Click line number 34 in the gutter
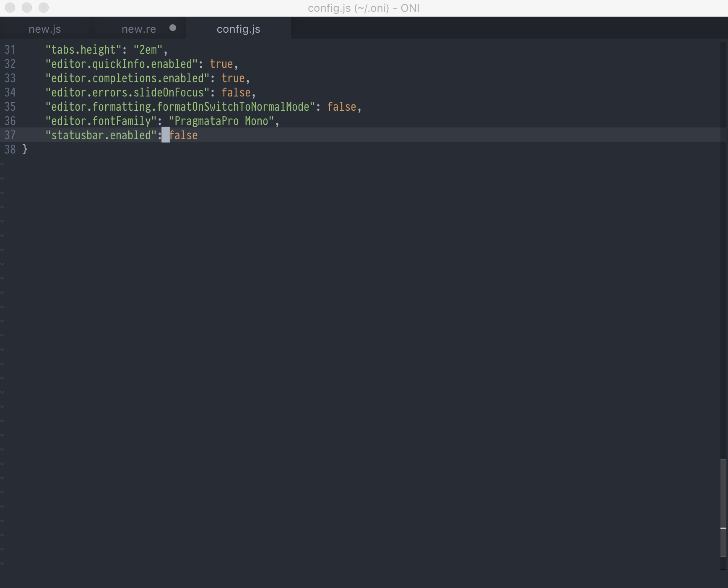The image size is (728, 588). (10, 92)
